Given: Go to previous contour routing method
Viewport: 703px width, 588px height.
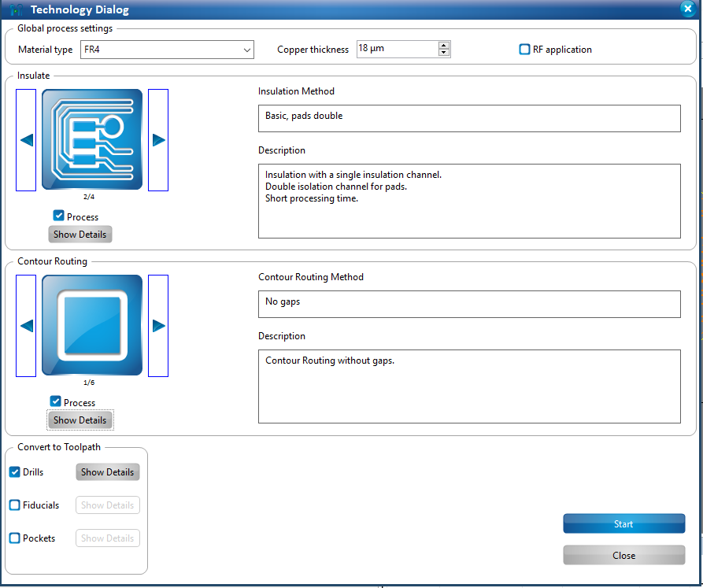Looking at the screenshot, I should coord(26,326).
